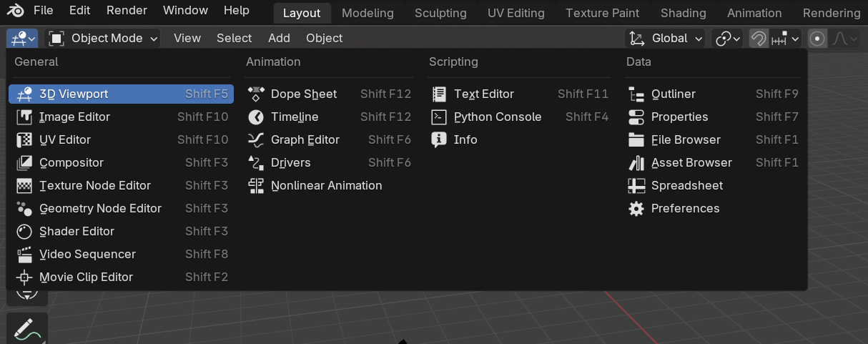Open the Global transform orientation dropdown
This screenshot has height=344, width=868.
coord(665,38)
